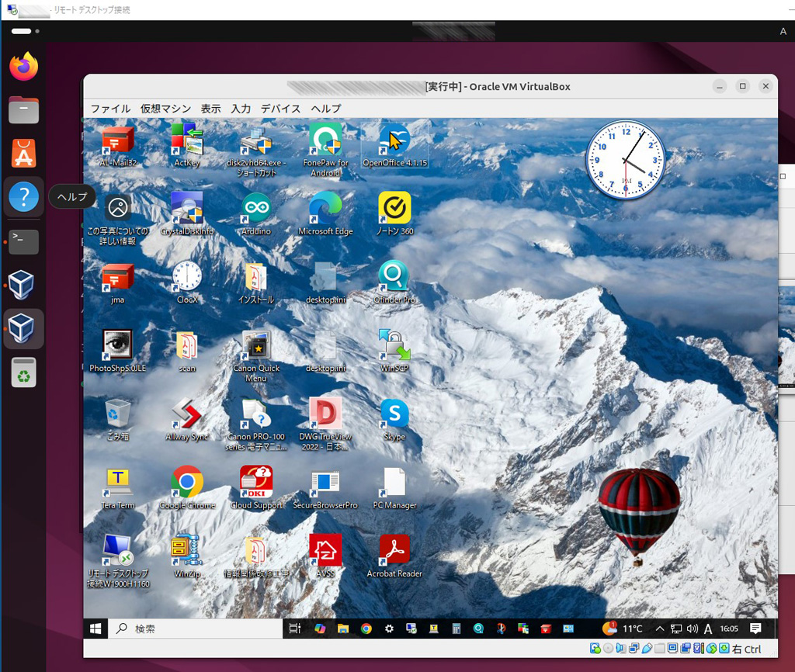Click the VirtualBox optical disk status icon
Image resolution: width=795 pixels, height=672 pixels.
click(x=608, y=649)
